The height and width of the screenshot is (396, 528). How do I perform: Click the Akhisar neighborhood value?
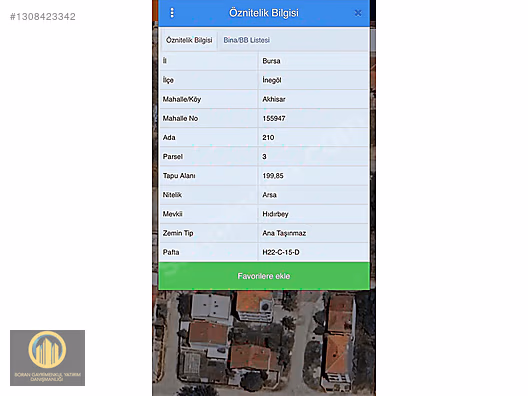(x=274, y=99)
